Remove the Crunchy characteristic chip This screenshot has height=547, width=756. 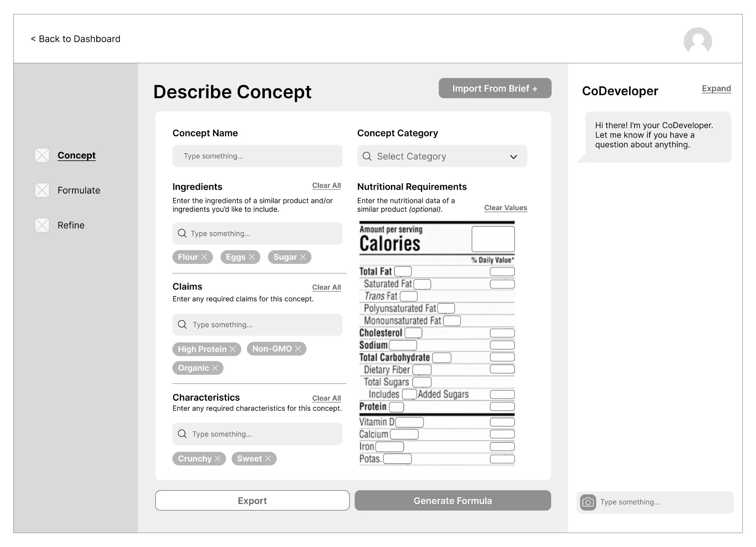click(x=218, y=459)
